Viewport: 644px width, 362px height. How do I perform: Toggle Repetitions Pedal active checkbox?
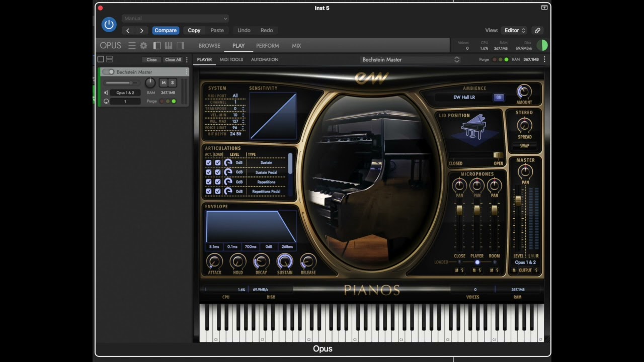[x=209, y=191]
